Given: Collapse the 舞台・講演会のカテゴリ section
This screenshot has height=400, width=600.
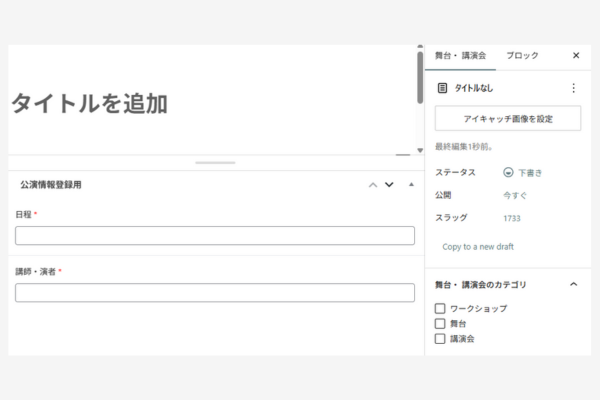Looking at the screenshot, I should pyautogui.click(x=573, y=285).
